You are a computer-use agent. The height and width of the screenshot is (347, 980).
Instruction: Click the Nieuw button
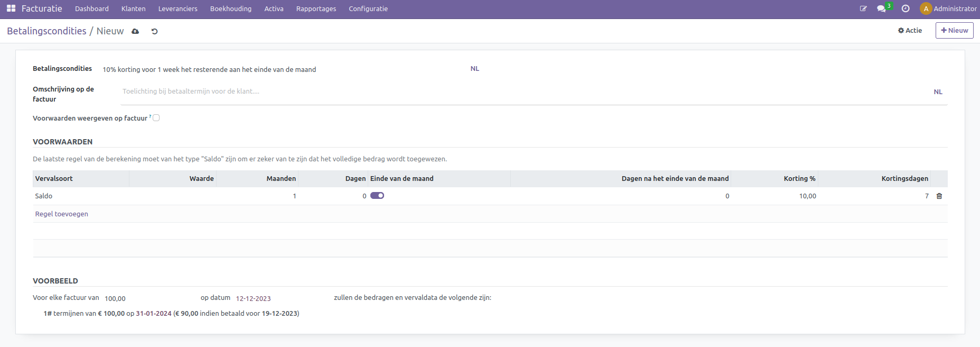954,30
